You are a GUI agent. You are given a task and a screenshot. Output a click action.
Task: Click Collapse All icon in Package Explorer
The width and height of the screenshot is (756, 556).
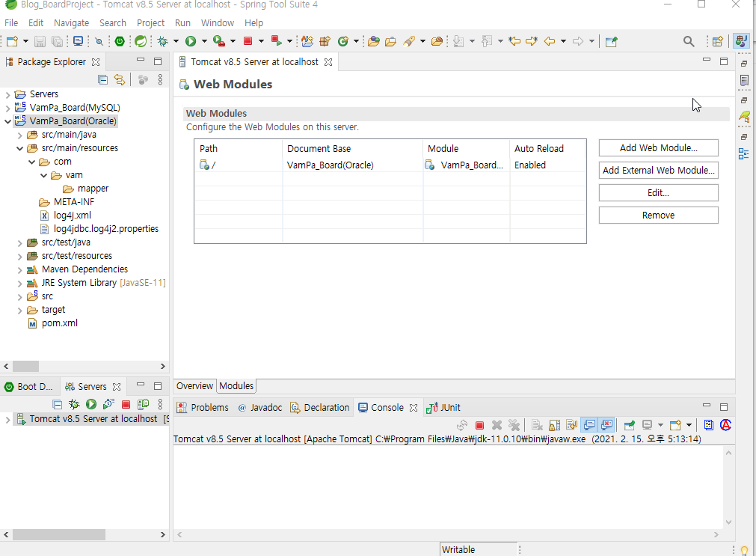click(x=102, y=79)
